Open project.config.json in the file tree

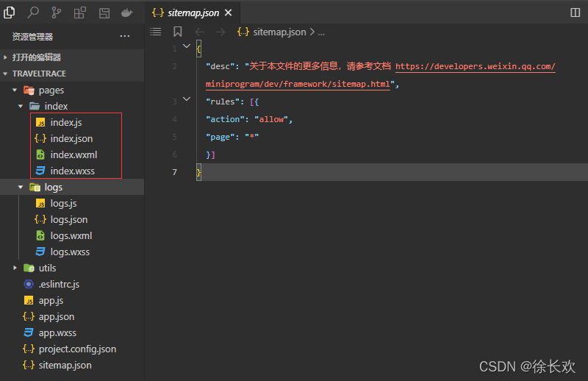(x=77, y=349)
